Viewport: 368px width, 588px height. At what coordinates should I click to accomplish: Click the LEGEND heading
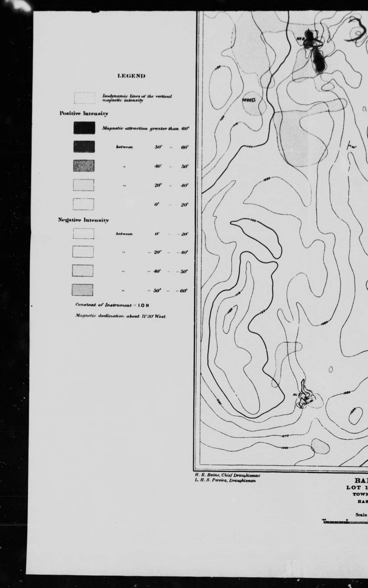coord(131,76)
